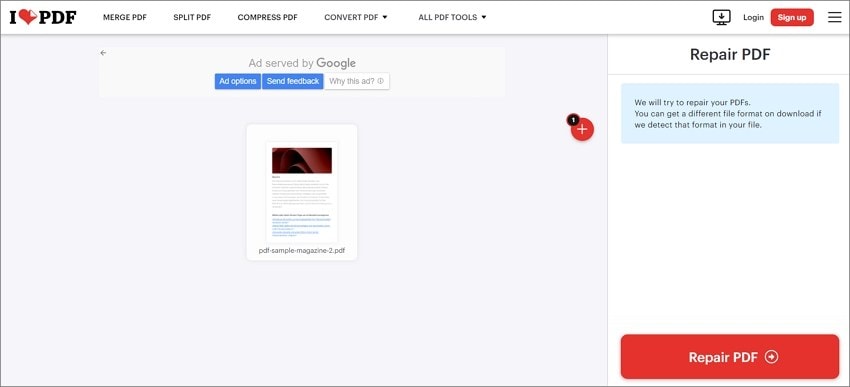Expand the CONVERT PDF dropdown
This screenshot has width=850, height=387.
coord(356,17)
